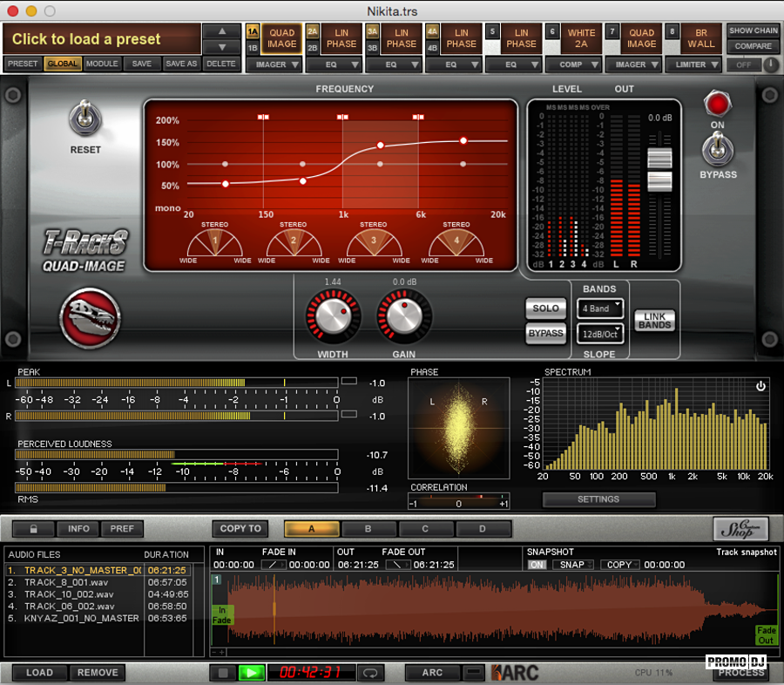Open the spectrum SETTINGS button
Viewport: 784px width, 685px height.
598,499
